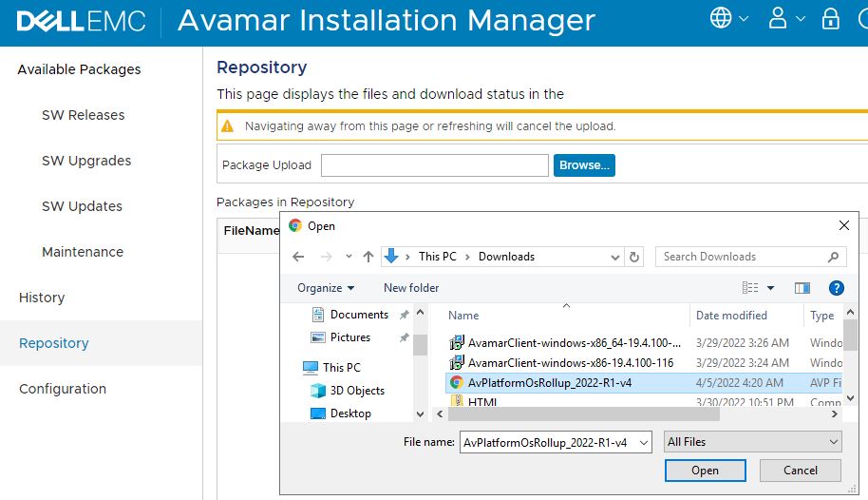The height and width of the screenshot is (500, 868).
Task: Open the File name combo box arrow
Action: 644,442
